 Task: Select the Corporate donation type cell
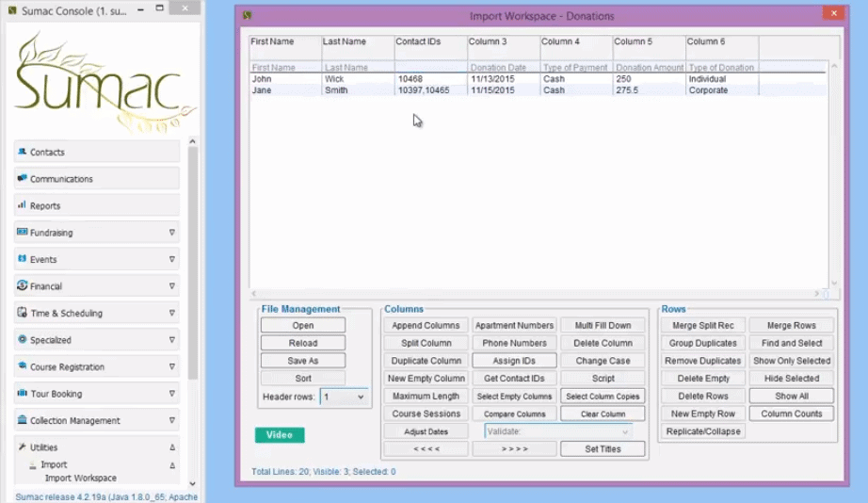(722, 90)
